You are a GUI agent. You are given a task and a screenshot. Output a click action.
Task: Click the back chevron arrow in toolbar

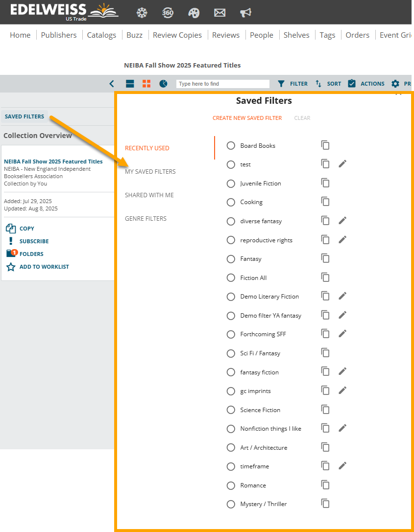pos(111,84)
